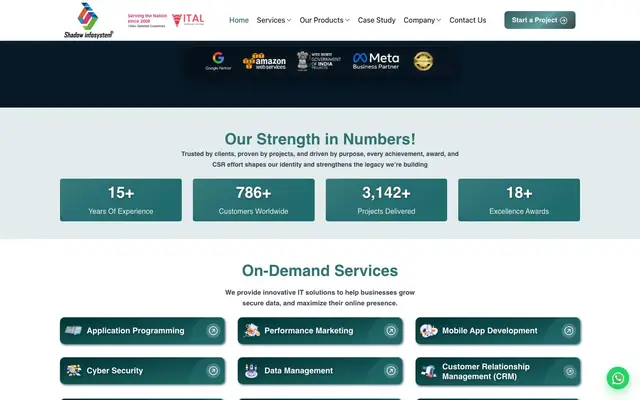The image size is (640, 400).
Task: Open the Mobile App Development service card
Action: [498, 331]
